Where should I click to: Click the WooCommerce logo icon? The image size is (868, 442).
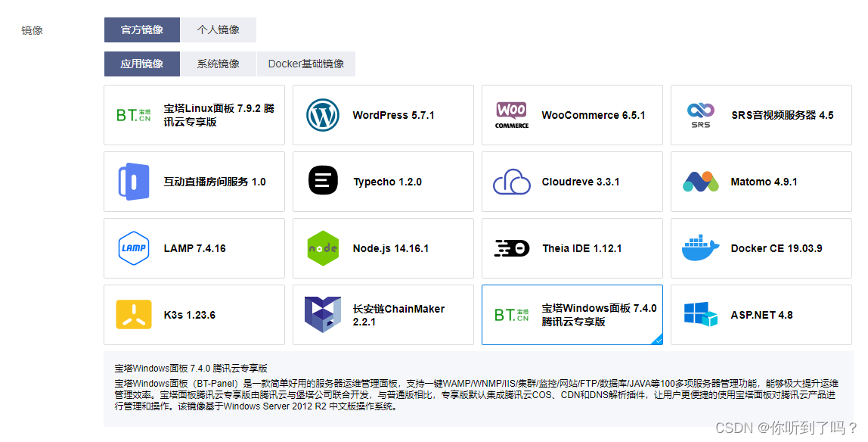tap(511, 115)
